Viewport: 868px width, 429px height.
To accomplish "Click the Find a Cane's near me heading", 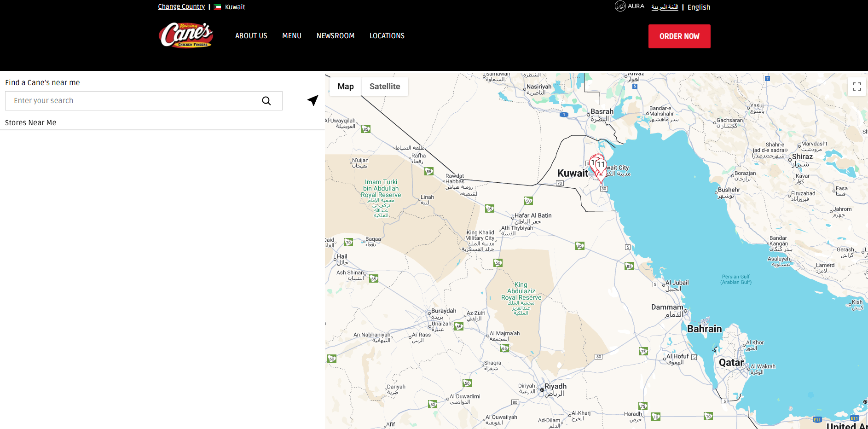I will [x=42, y=83].
